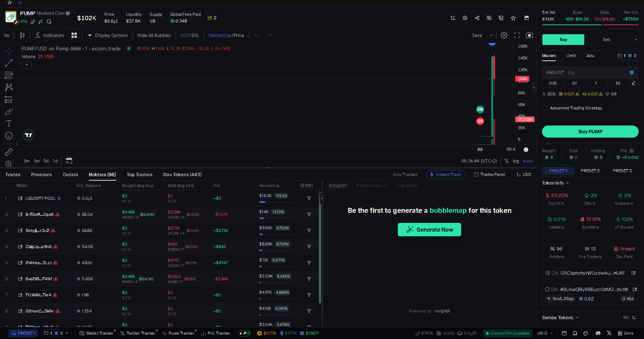Toggle USD/SOL currency display
This screenshot has height=339, width=644.
point(189,35)
